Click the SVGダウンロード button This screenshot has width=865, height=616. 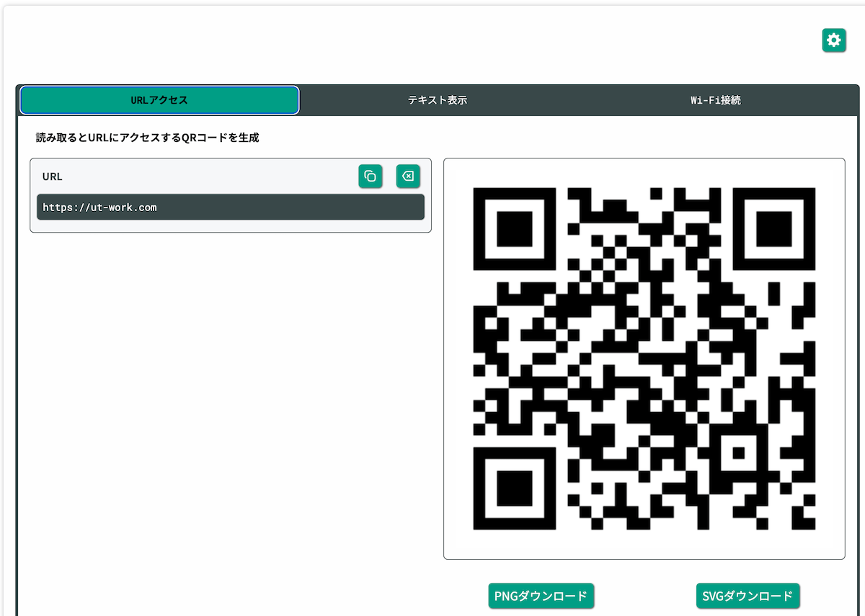click(x=748, y=596)
